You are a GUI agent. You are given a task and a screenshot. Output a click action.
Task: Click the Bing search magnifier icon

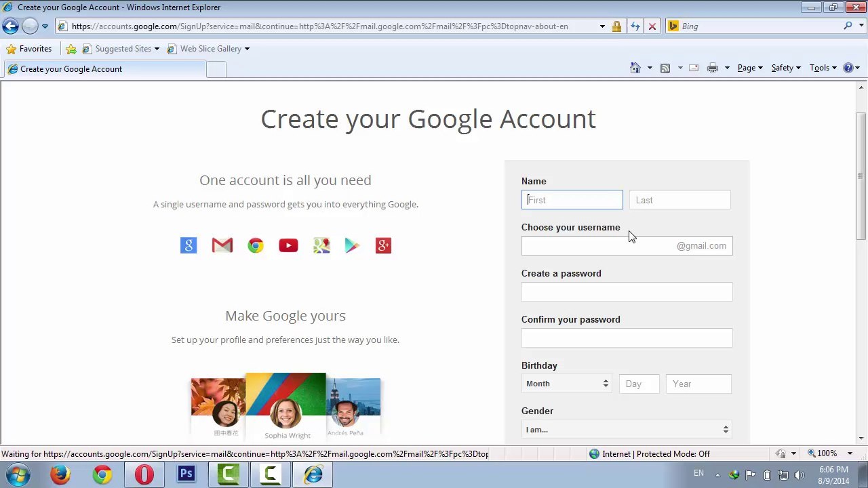point(848,26)
